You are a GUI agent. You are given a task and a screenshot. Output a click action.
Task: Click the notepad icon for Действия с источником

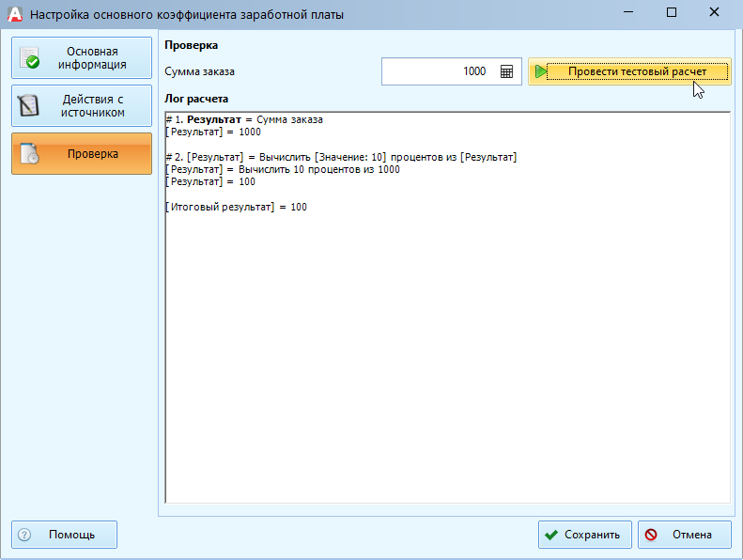tap(30, 105)
